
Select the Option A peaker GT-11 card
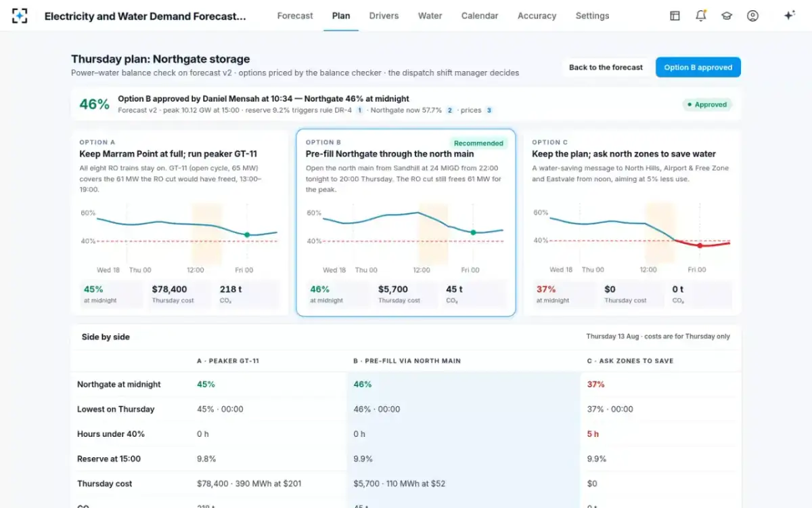pyautogui.click(x=179, y=223)
